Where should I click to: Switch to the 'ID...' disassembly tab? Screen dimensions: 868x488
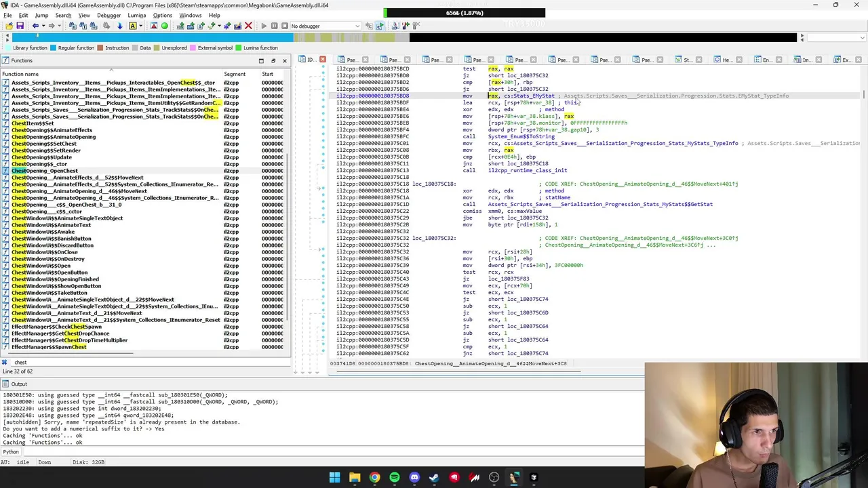coord(311,60)
